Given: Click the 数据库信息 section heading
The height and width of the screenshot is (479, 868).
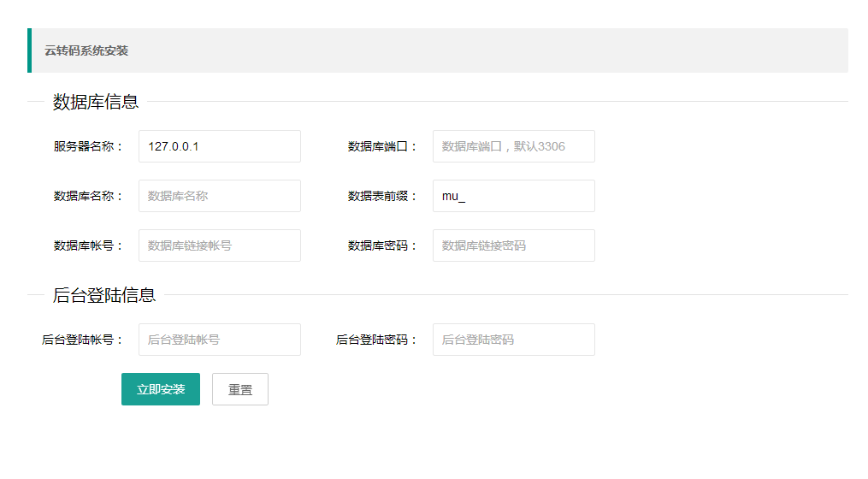Looking at the screenshot, I should click(x=96, y=102).
